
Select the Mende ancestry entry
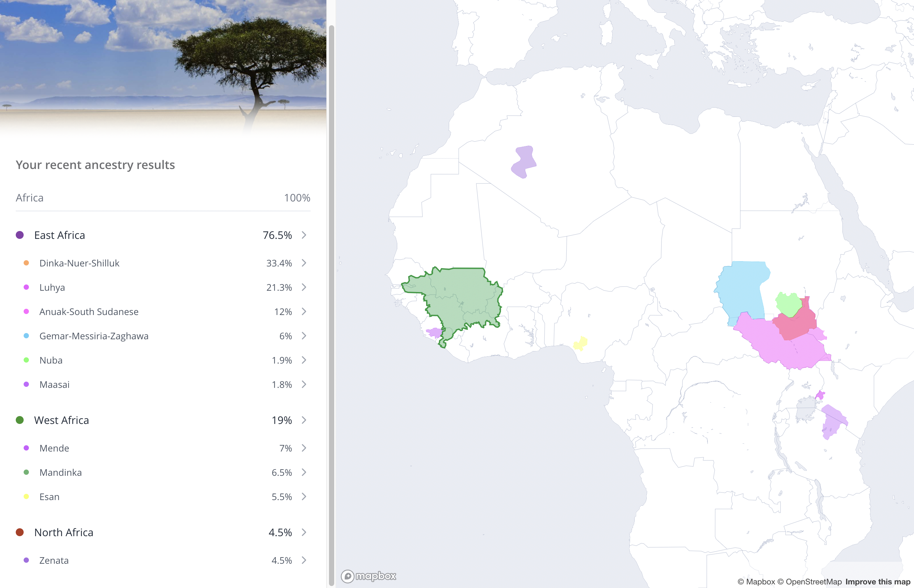[x=163, y=448]
